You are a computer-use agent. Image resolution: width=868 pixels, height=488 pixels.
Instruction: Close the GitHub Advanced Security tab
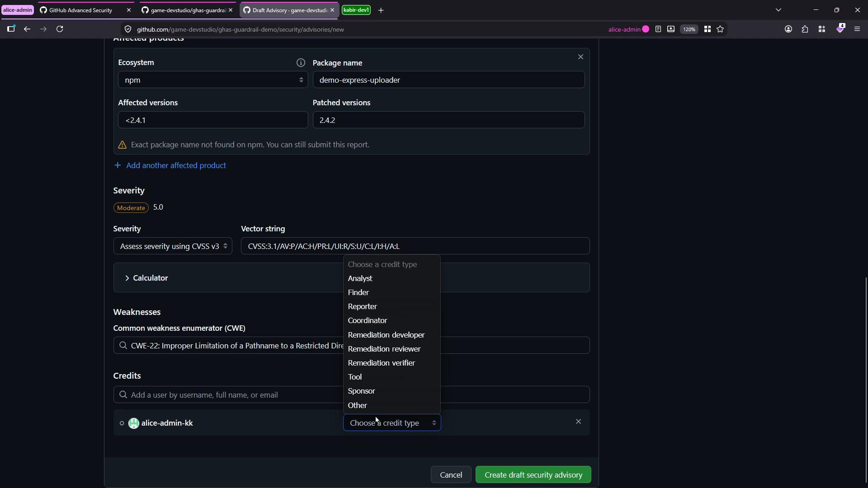point(129,10)
